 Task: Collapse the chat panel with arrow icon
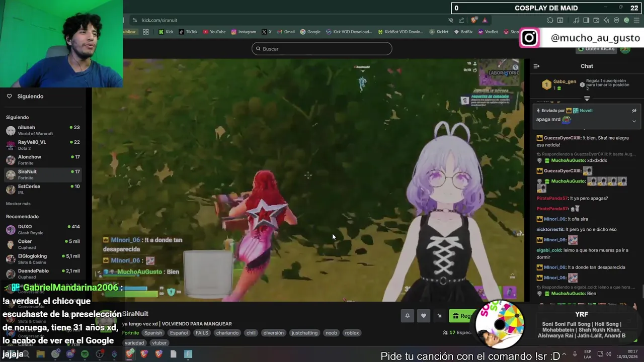(536, 66)
